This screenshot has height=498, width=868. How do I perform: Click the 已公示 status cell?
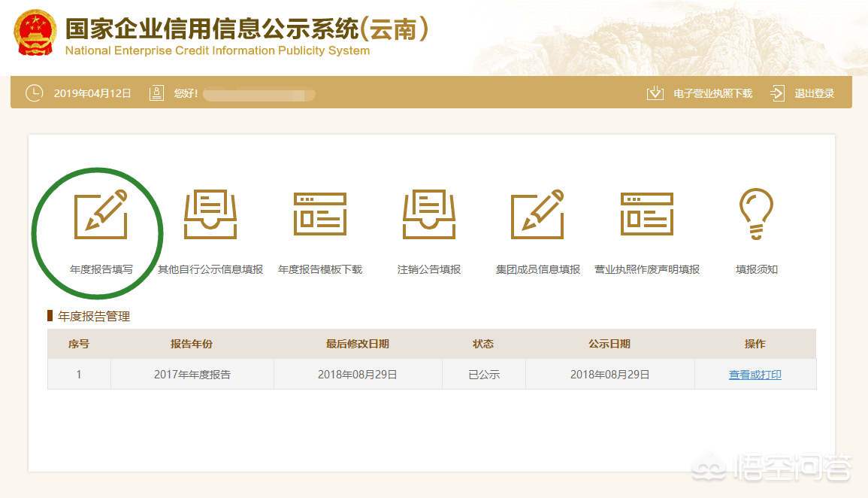click(x=484, y=373)
